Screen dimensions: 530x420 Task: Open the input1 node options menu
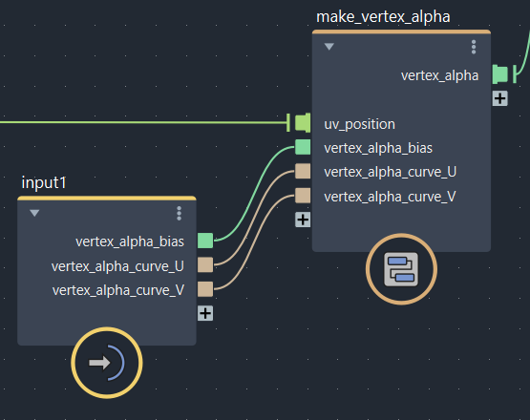click(180, 214)
